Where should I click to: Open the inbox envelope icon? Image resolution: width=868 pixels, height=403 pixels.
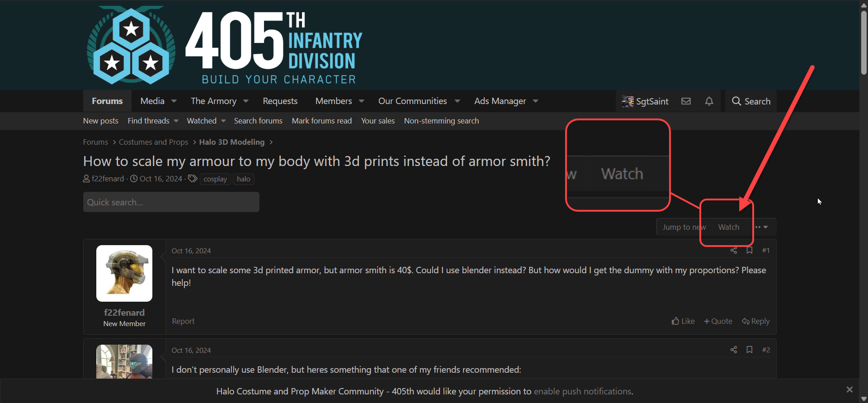click(686, 101)
